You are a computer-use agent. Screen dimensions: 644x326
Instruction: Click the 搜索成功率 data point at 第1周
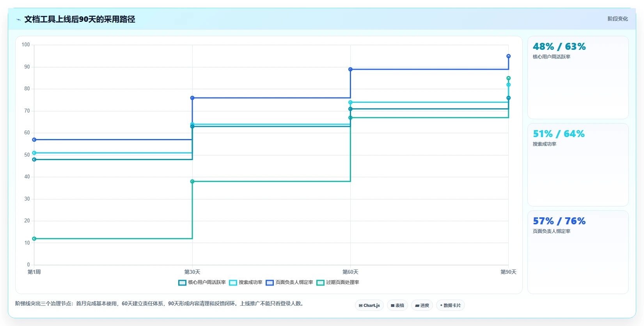[34, 153]
